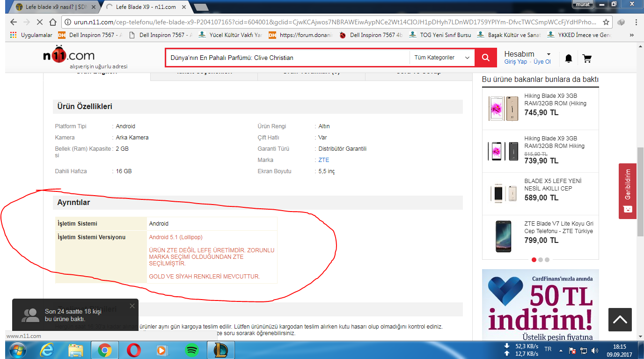Click the BLADE X5 LEFE product thumbnail
This screenshot has width=644, height=359.
(503, 193)
